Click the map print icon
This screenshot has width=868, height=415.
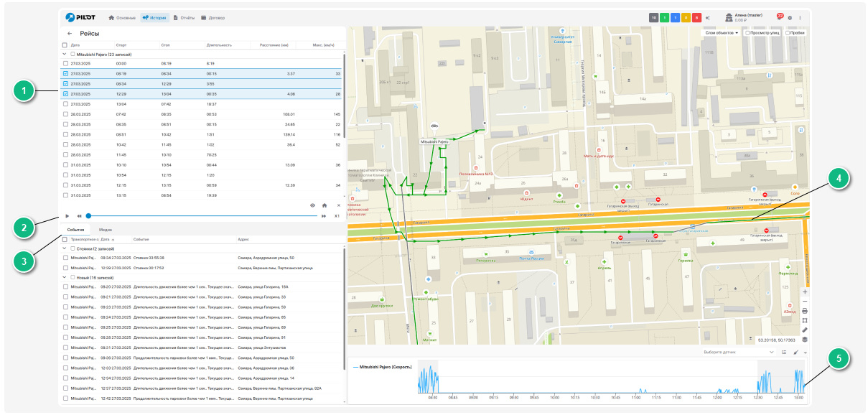(x=805, y=311)
